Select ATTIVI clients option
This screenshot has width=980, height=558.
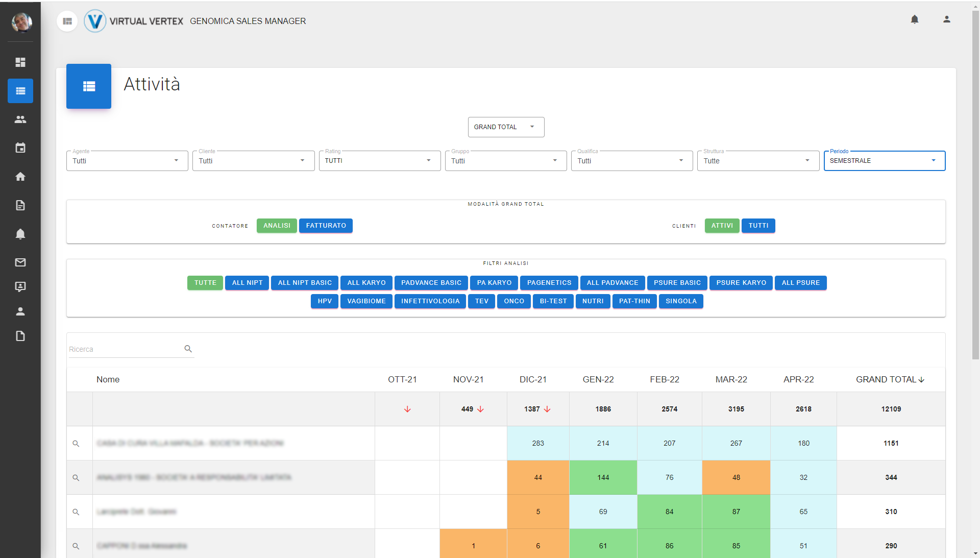pos(722,226)
